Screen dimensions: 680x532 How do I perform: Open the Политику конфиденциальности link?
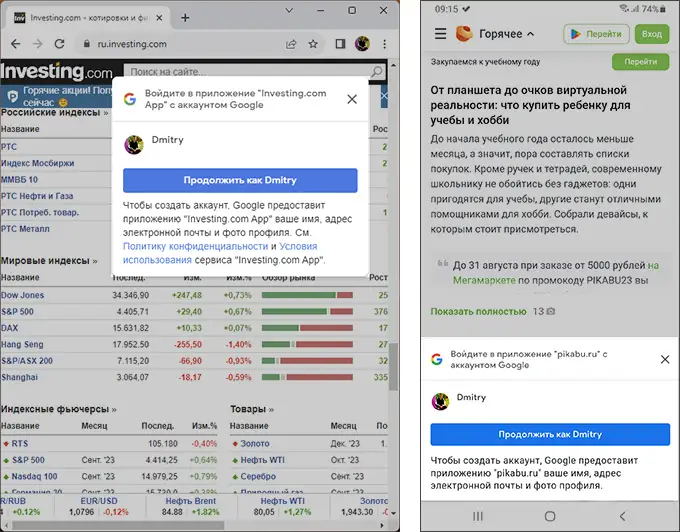195,245
